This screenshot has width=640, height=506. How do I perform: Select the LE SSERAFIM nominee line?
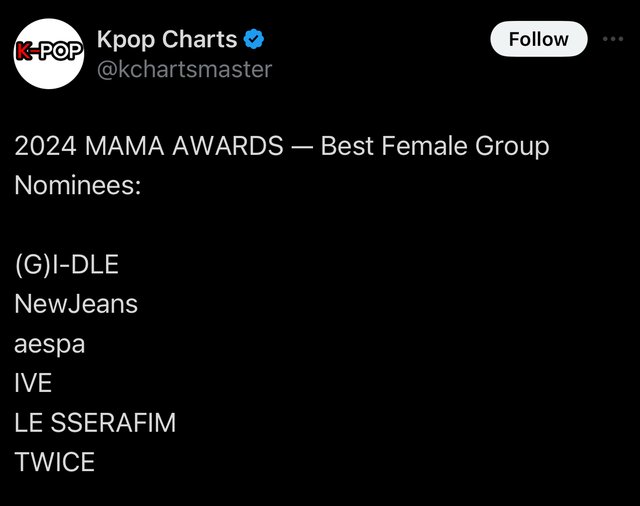(95, 422)
